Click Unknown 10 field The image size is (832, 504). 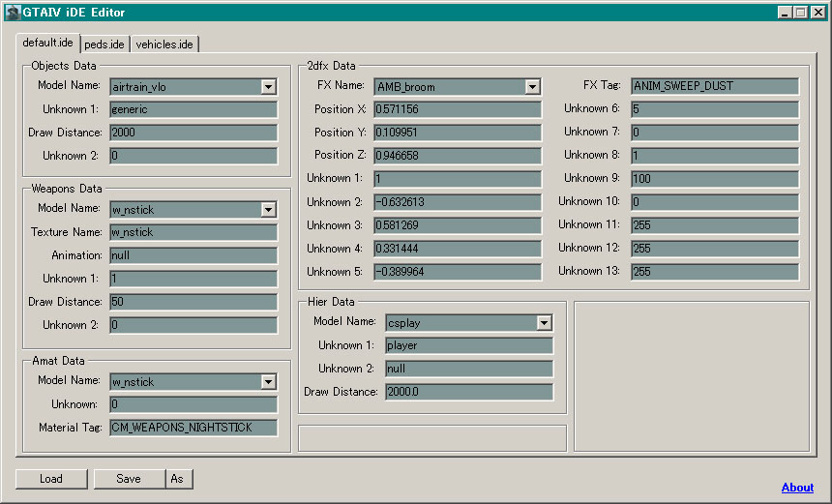[715, 202]
